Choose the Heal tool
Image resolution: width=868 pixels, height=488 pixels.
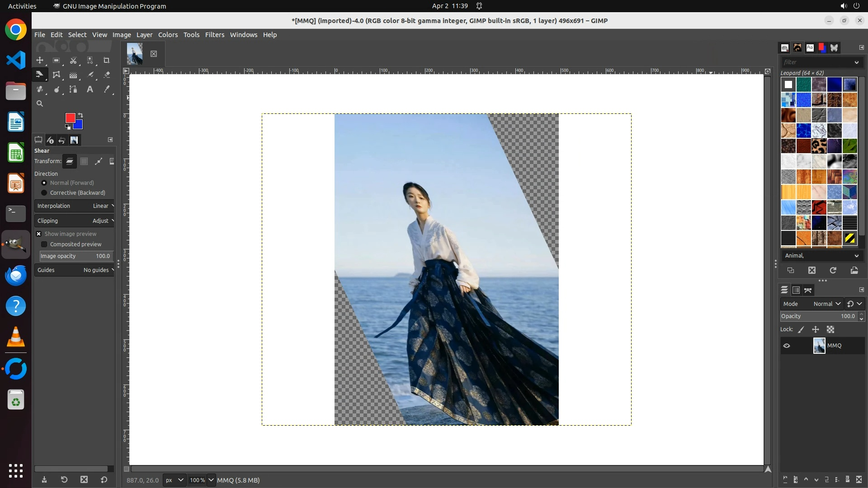coord(40,89)
